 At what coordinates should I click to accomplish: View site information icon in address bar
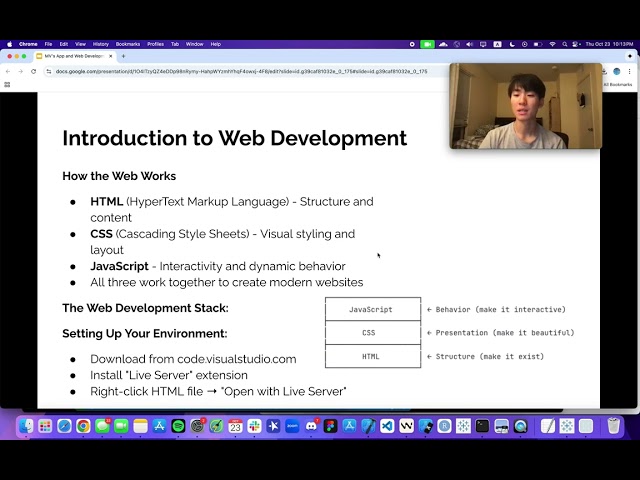[x=49, y=71]
